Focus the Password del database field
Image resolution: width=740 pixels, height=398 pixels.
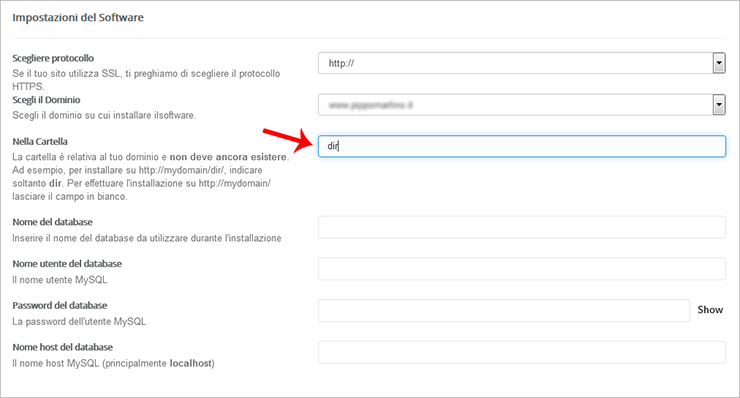pyautogui.click(x=504, y=310)
